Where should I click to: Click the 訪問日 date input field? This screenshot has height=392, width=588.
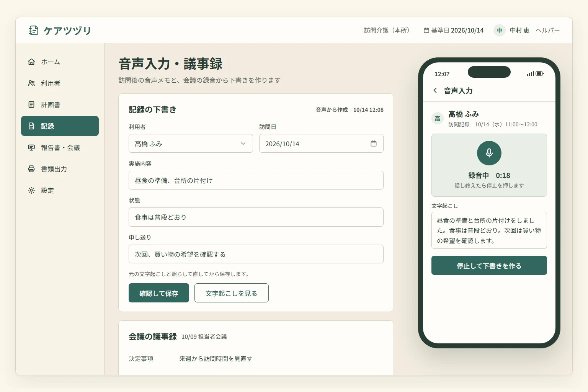click(x=321, y=144)
